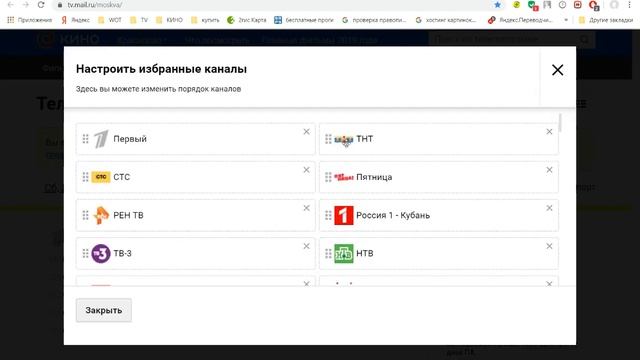640x360 pixels.
Task: Click the purple ТВ-3 logo
Action: point(101,253)
